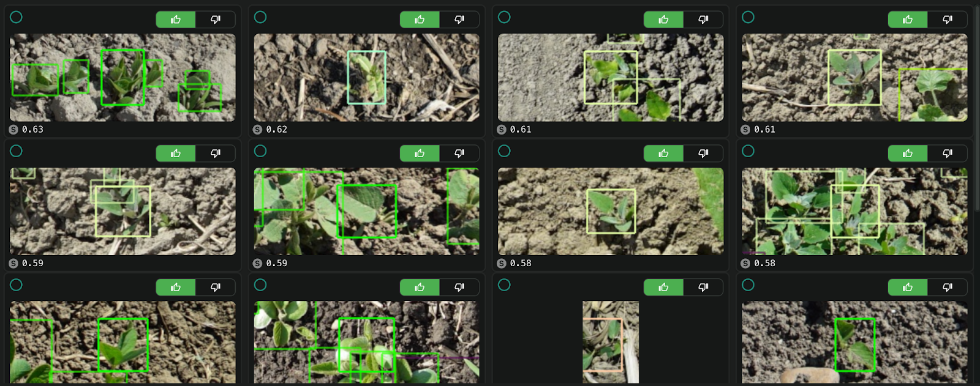Click the S similarity badge next to 0.62
This screenshot has width=980, height=386.
pos(258,130)
